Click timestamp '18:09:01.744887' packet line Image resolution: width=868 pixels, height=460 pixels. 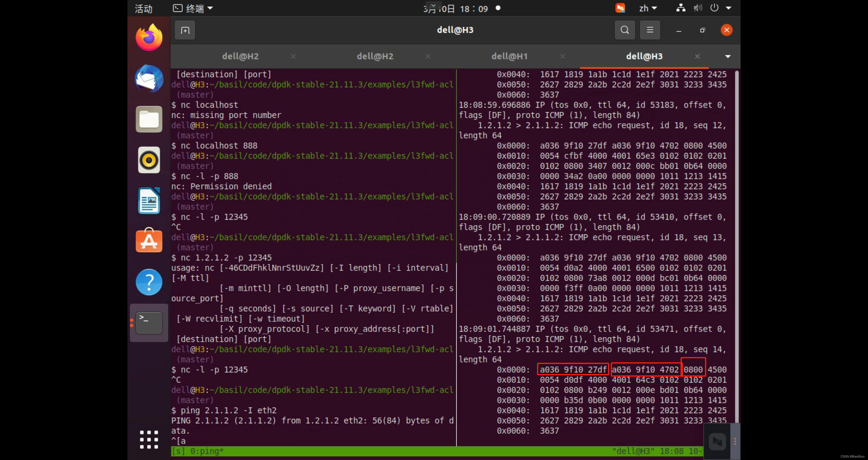(592, 329)
